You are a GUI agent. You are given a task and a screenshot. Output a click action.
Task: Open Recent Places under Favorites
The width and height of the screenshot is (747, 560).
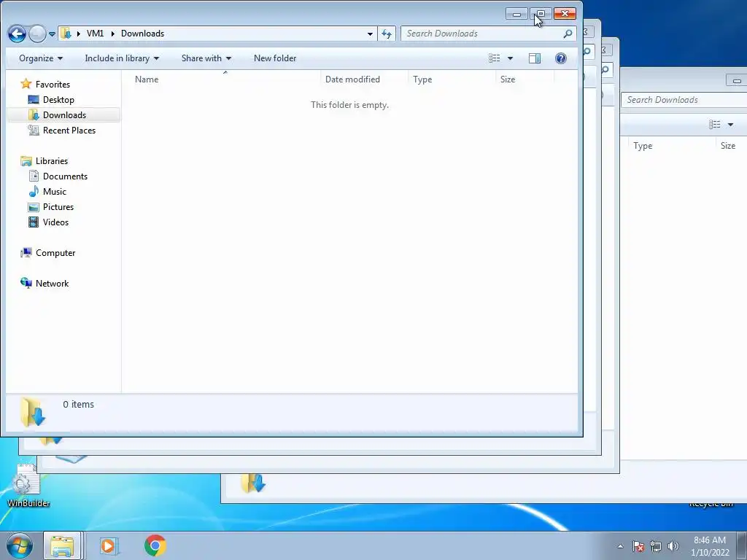69,130
